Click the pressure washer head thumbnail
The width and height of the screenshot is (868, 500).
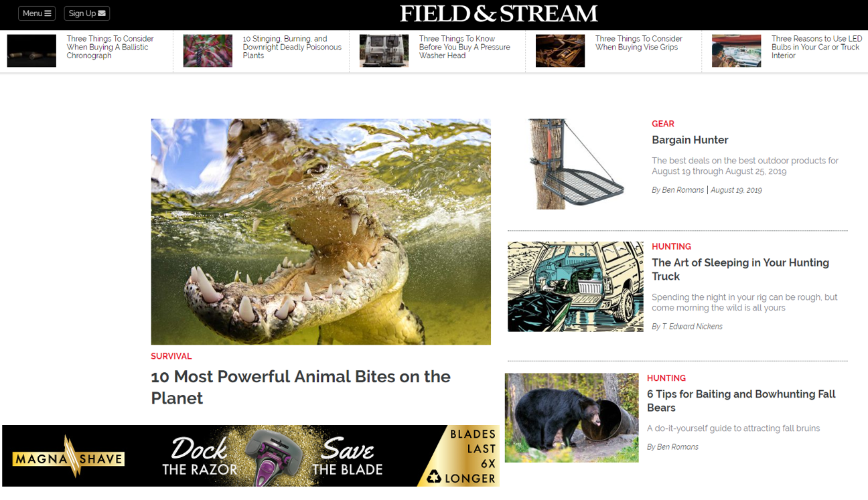pyautogui.click(x=384, y=51)
